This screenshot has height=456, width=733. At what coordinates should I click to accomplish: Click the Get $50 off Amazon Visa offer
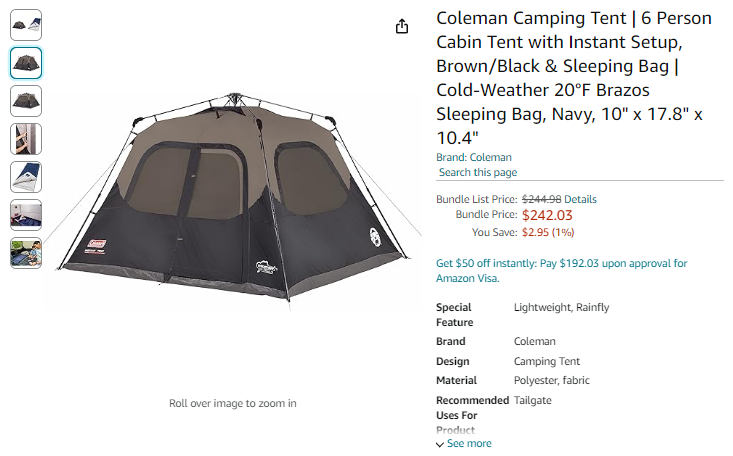click(x=561, y=271)
